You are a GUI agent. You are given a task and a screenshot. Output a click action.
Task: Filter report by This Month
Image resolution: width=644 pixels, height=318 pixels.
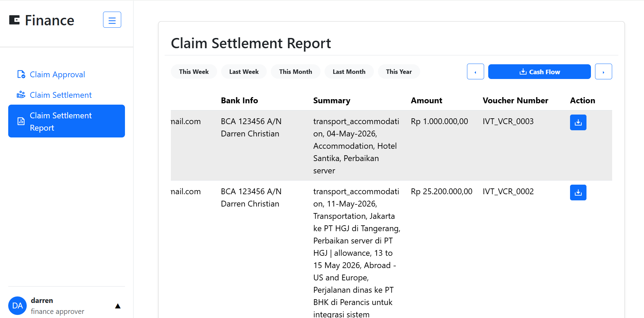[x=295, y=72]
